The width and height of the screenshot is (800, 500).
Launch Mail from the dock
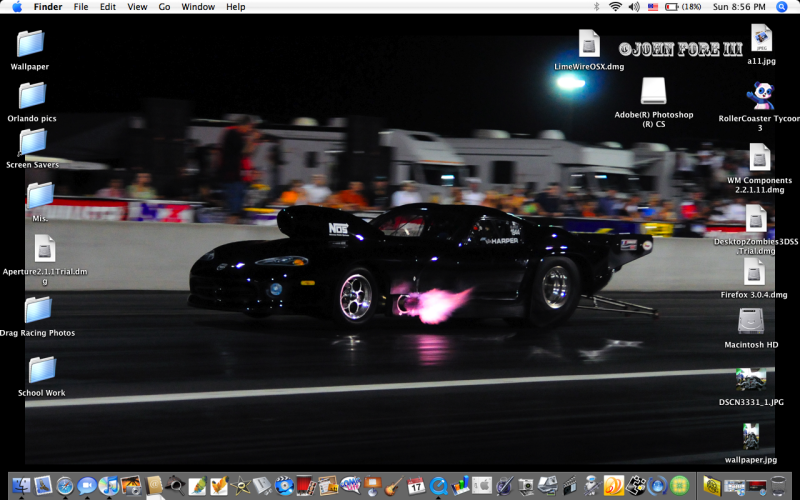[x=43, y=486]
